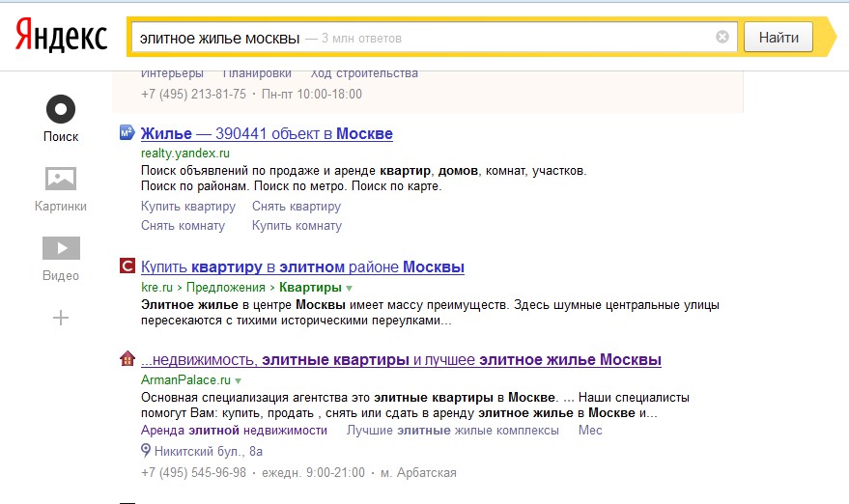The width and height of the screenshot is (849, 504).
Task: Click the snippet starting Поиск объявлений по продаже
Action: [363, 178]
